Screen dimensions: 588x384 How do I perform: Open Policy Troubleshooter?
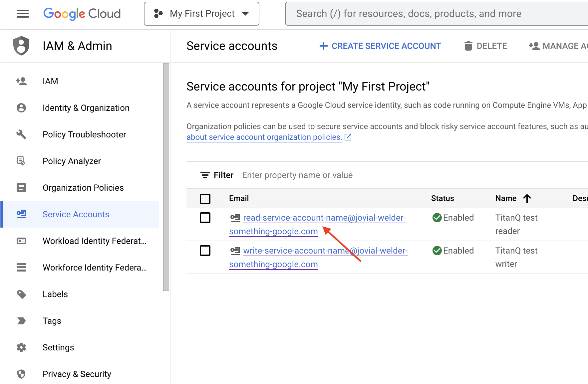84,134
